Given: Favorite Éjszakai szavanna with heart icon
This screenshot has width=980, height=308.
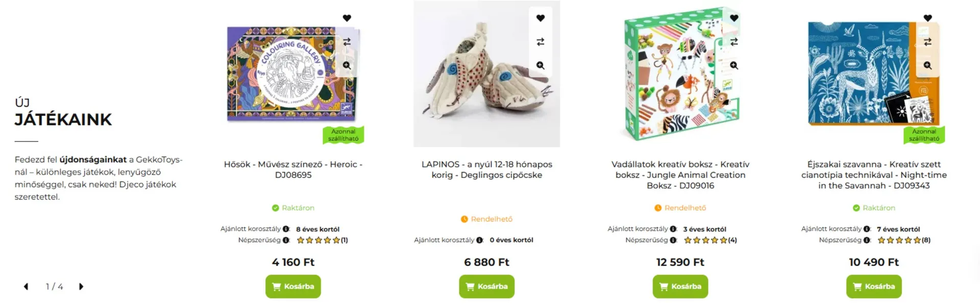Looking at the screenshot, I should pyautogui.click(x=927, y=18).
